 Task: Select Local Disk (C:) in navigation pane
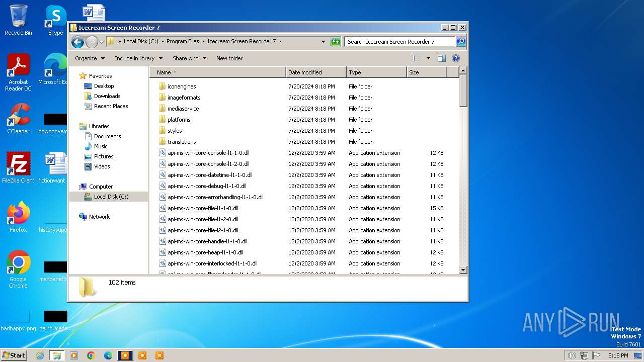(111, 197)
